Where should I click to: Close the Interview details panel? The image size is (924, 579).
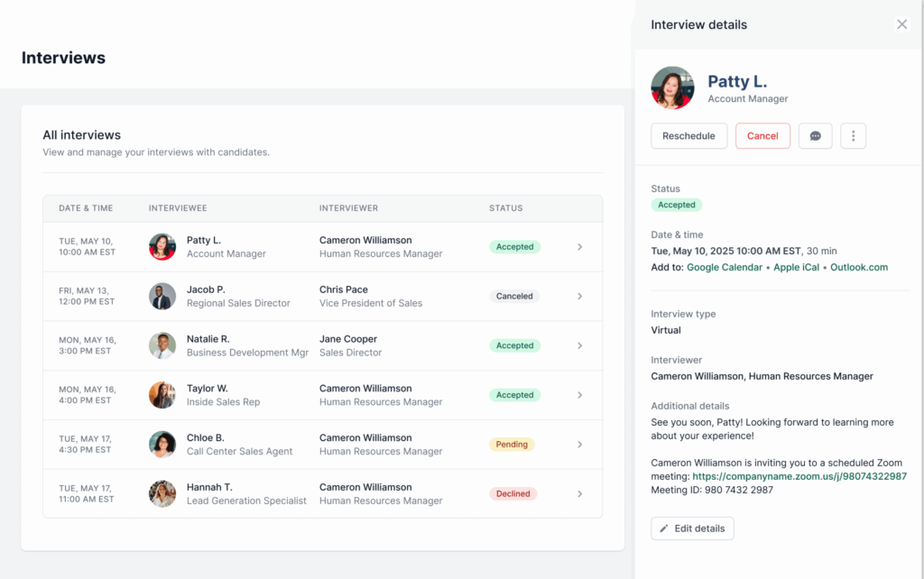tap(901, 24)
